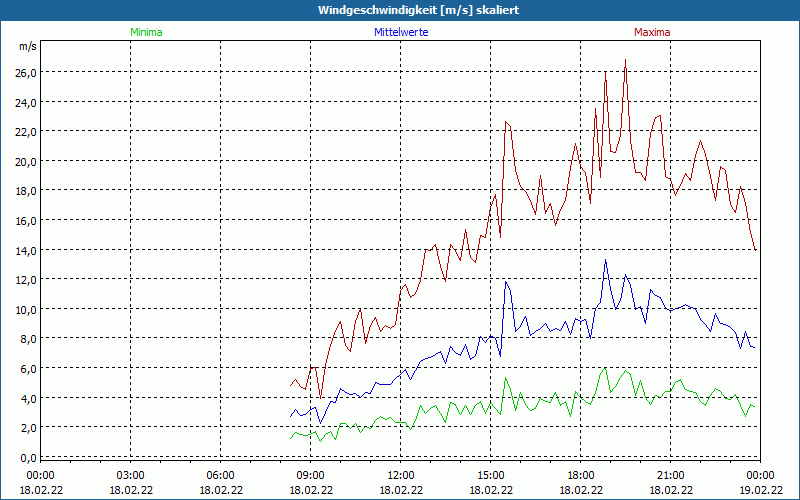This screenshot has height=500, width=800.
Task: Click the 4,0 y-axis label
Action: click(29, 398)
